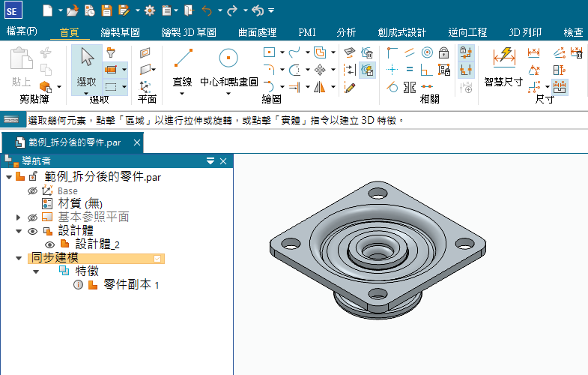This screenshot has height=375, width=588.
Task: Click the Lock relationship icon
Action: 443,52
